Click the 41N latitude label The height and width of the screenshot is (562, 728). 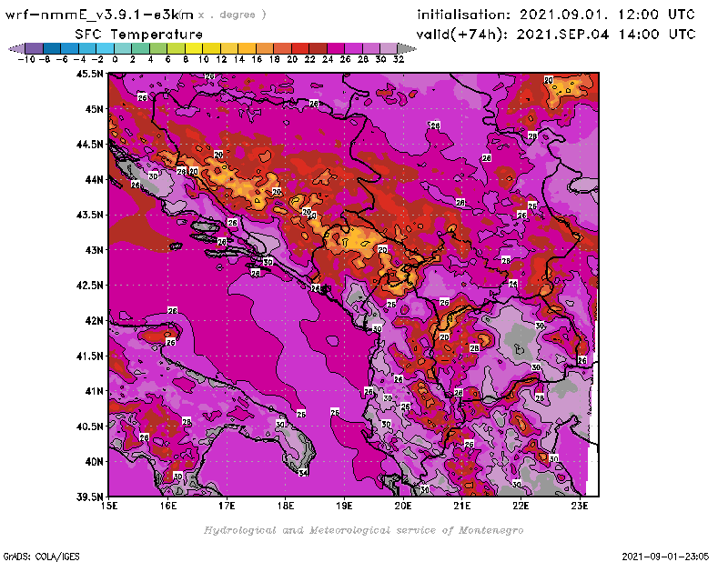point(94,391)
